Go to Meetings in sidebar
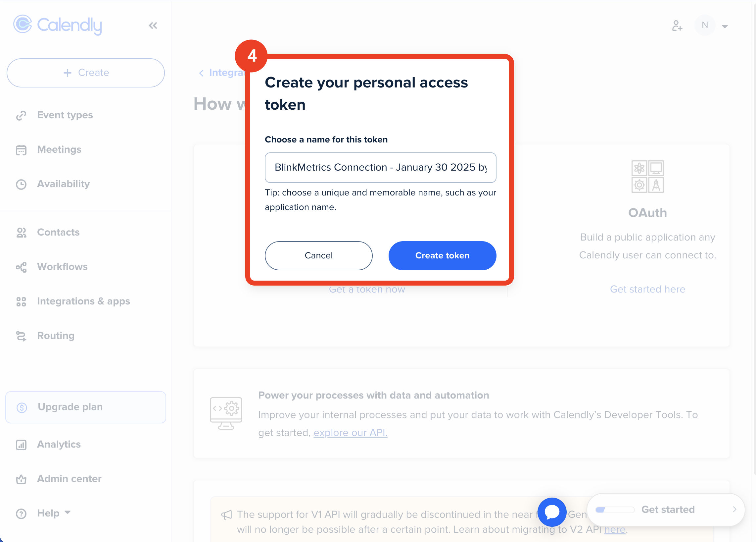756x542 pixels. click(59, 149)
